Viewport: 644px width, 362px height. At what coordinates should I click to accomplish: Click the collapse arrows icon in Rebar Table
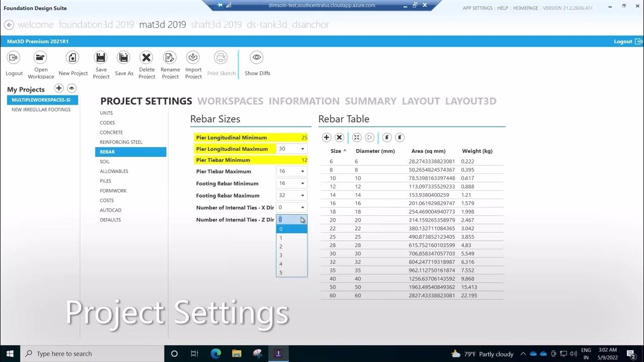pyautogui.click(x=357, y=137)
